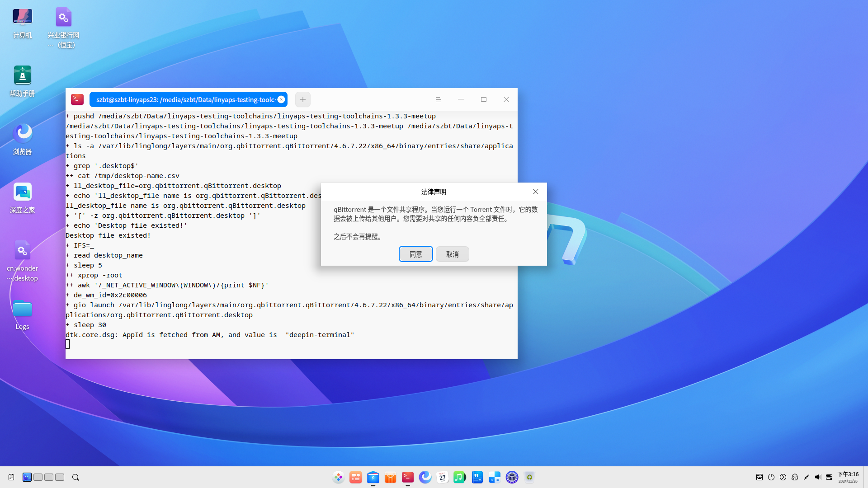868x488 pixels.
Task: Close the szbt@szbt-linyaps23 terminal tab
Action: click(x=281, y=99)
